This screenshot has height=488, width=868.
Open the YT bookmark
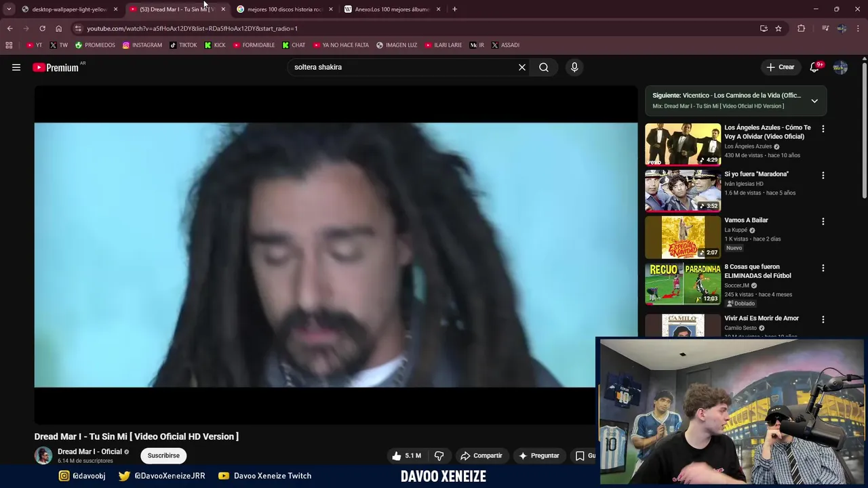click(34, 45)
